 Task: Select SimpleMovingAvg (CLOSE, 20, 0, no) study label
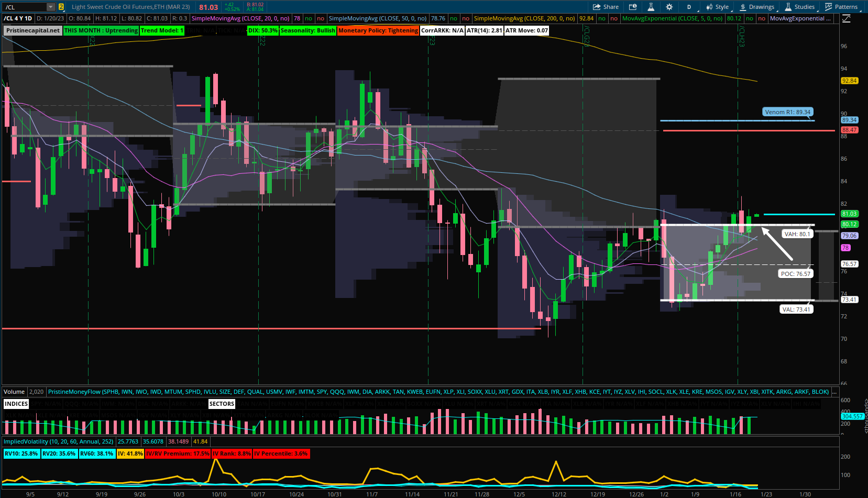(x=240, y=18)
